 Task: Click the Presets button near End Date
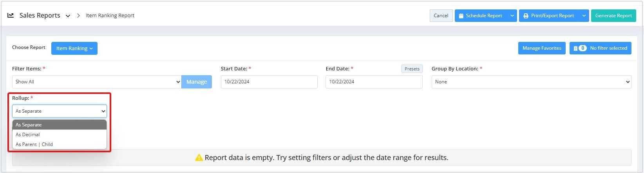(412, 69)
